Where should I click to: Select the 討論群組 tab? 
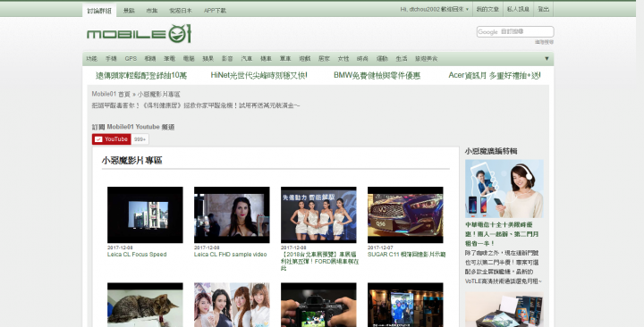[x=99, y=11]
